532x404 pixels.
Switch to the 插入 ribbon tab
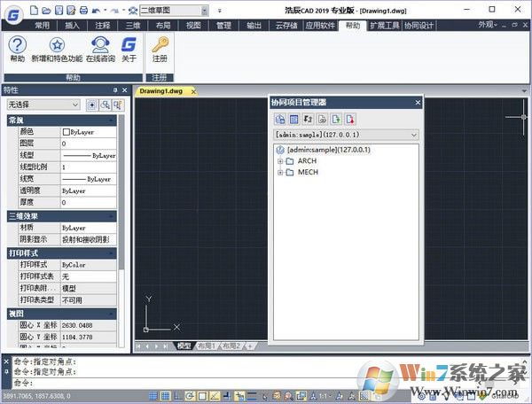(72, 26)
